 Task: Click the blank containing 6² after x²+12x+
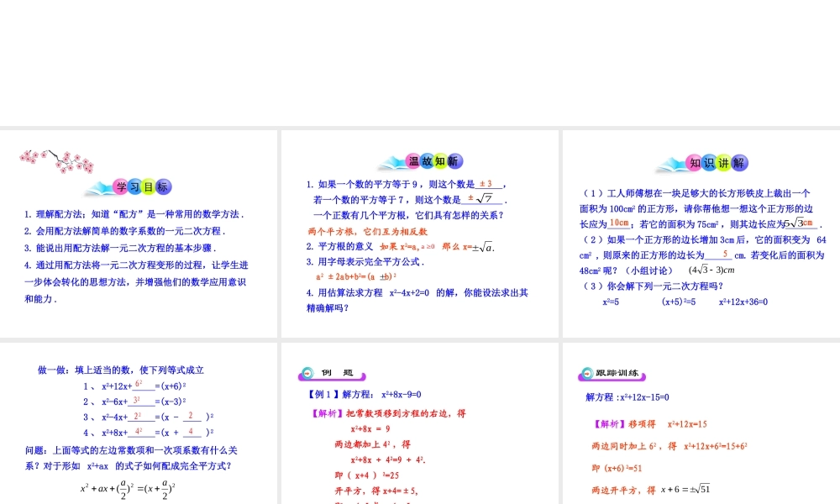139,384
